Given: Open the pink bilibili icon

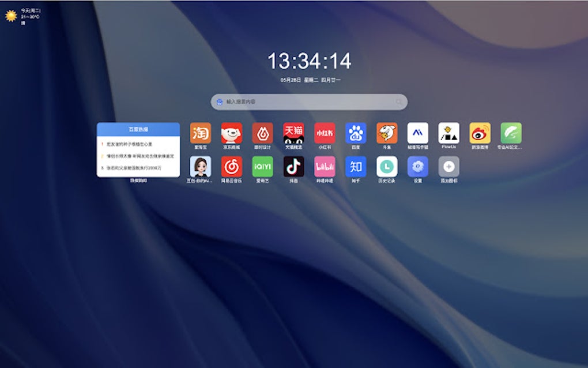Looking at the screenshot, I should (x=325, y=167).
